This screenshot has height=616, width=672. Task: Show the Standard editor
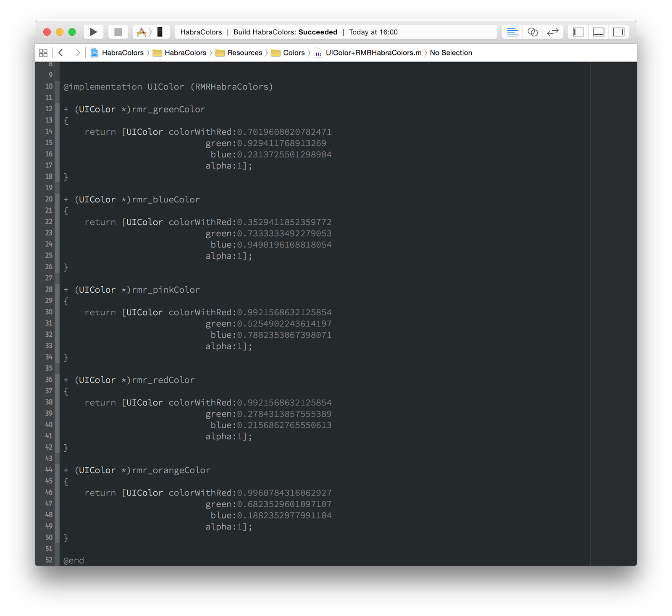coord(512,32)
